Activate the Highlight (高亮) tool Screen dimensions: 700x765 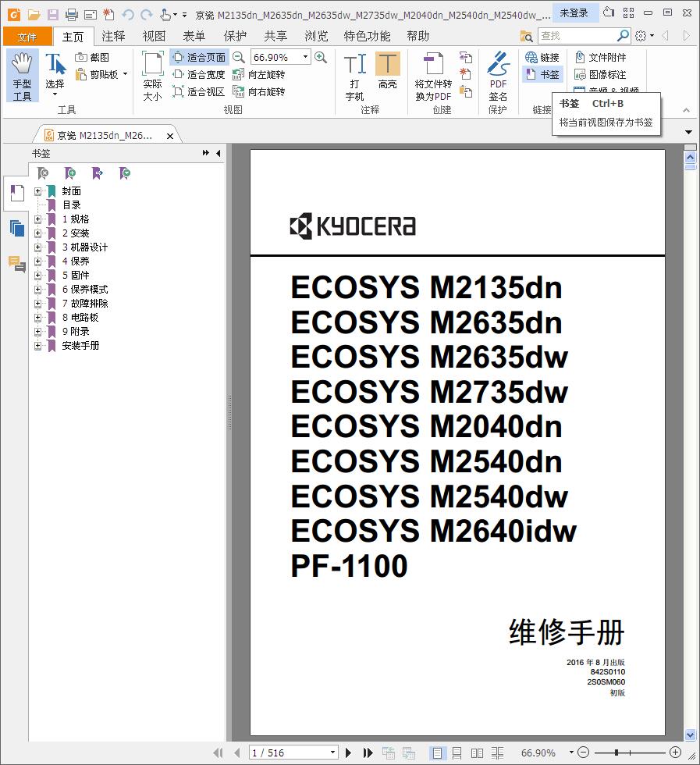[x=388, y=71]
